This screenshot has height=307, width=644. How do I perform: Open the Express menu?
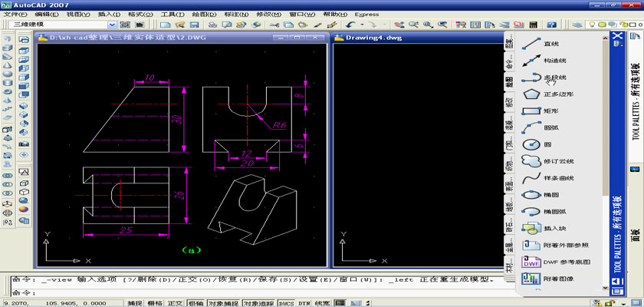366,15
